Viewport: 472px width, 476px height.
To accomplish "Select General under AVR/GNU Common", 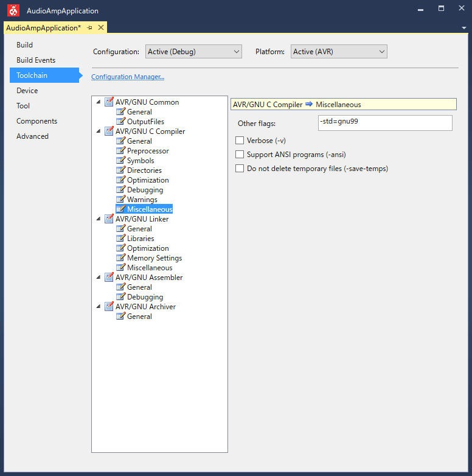I will tap(139, 112).
